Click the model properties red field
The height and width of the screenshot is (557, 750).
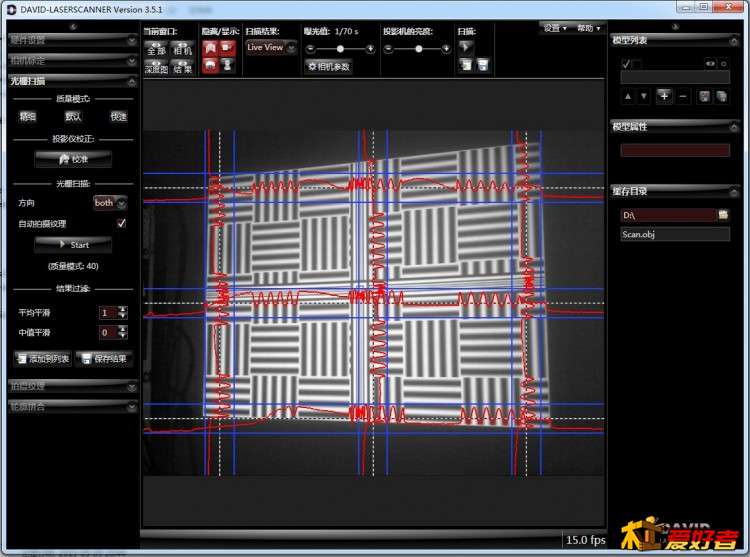coord(675,150)
